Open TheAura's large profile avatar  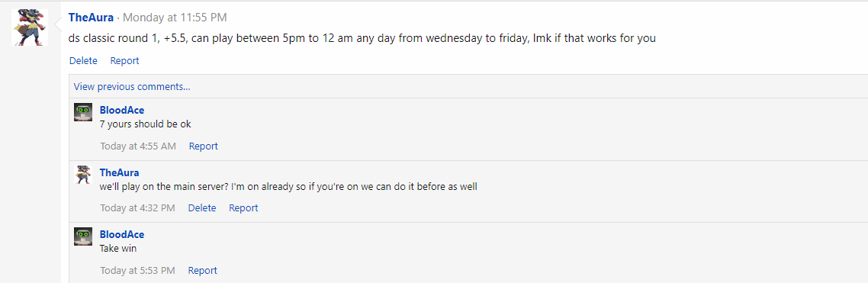[30, 27]
